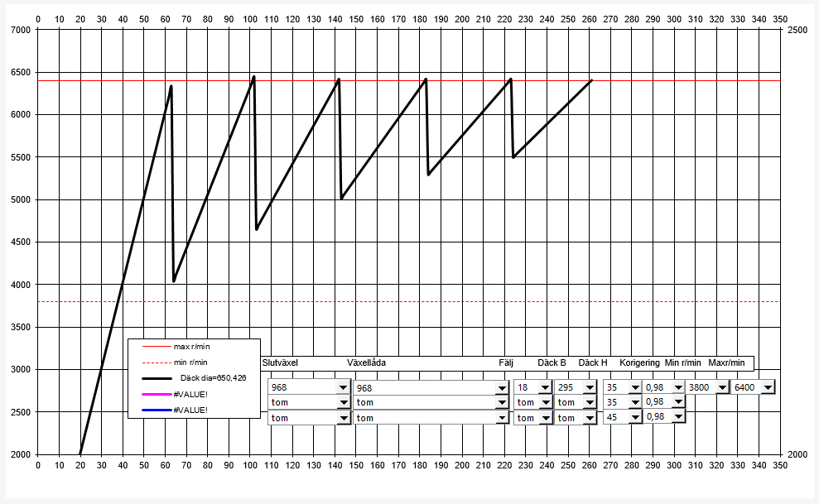The width and height of the screenshot is (819, 504).
Task: Open the first-row Växellåda dropdown arrow
Action: 501,387
